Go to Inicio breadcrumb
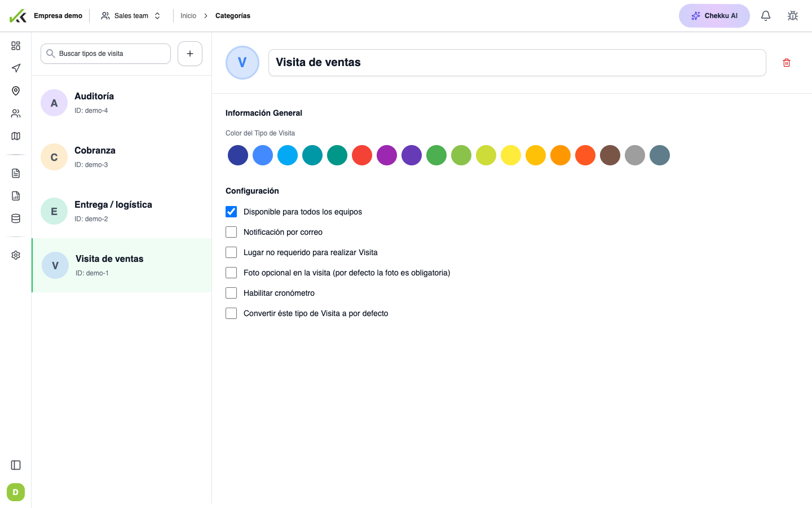 coord(188,16)
